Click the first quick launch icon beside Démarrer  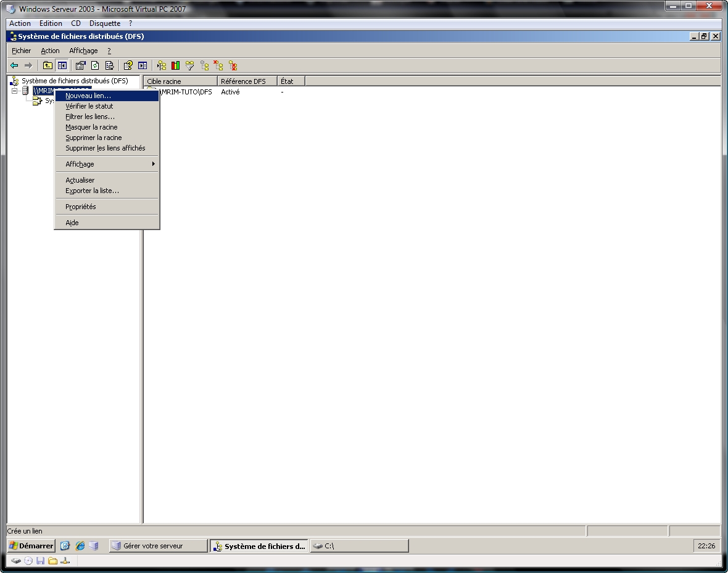click(65, 546)
